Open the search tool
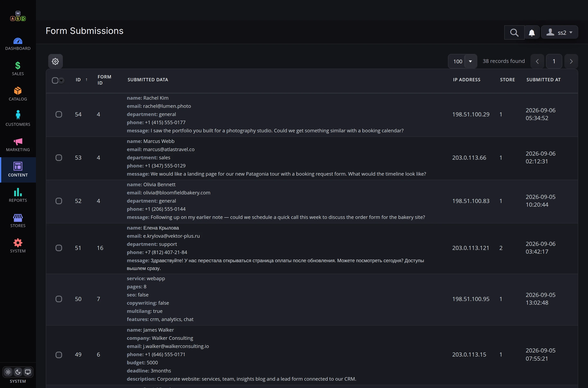Screen dimensions: 588x388 point(514,32)
